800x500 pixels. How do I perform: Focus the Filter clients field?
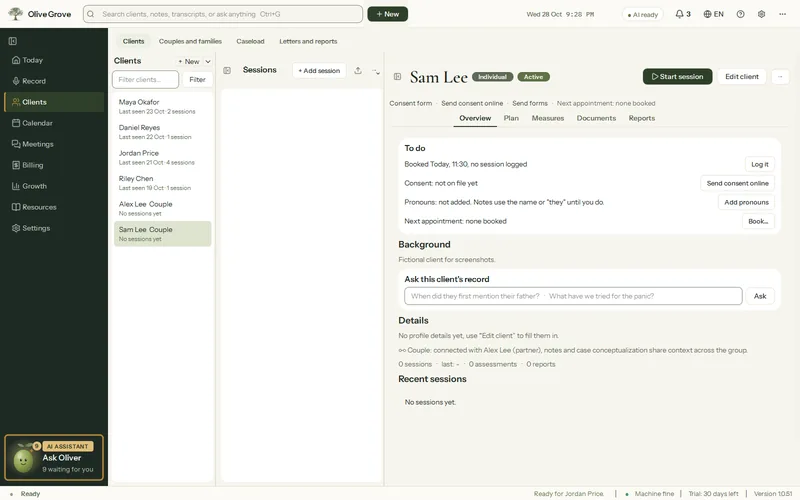(x=145, y=80)
